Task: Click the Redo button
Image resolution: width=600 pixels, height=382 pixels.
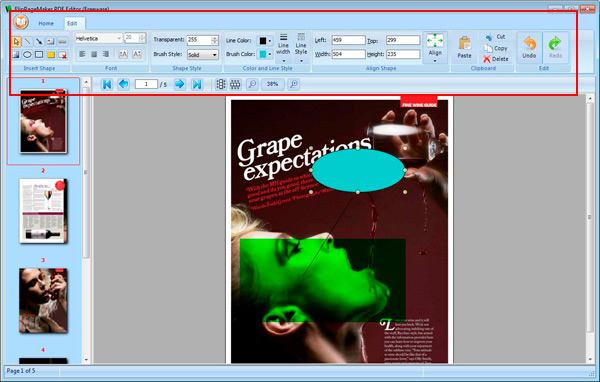Action: coord(555,47)
